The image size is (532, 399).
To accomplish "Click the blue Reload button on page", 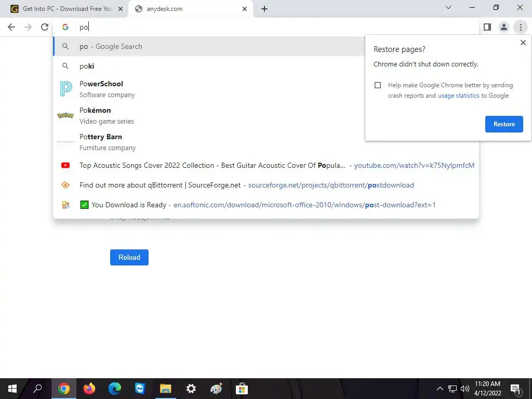I will point(129,258).
